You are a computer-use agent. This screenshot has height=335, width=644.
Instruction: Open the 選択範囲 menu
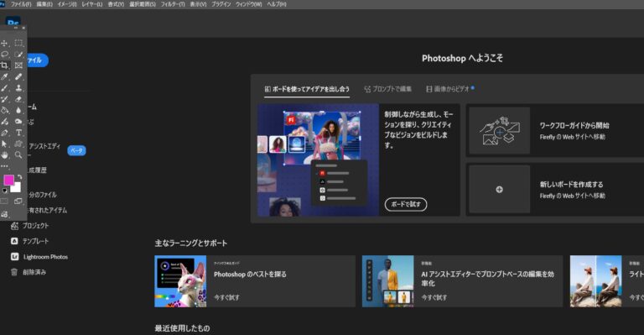click(143, 4)
